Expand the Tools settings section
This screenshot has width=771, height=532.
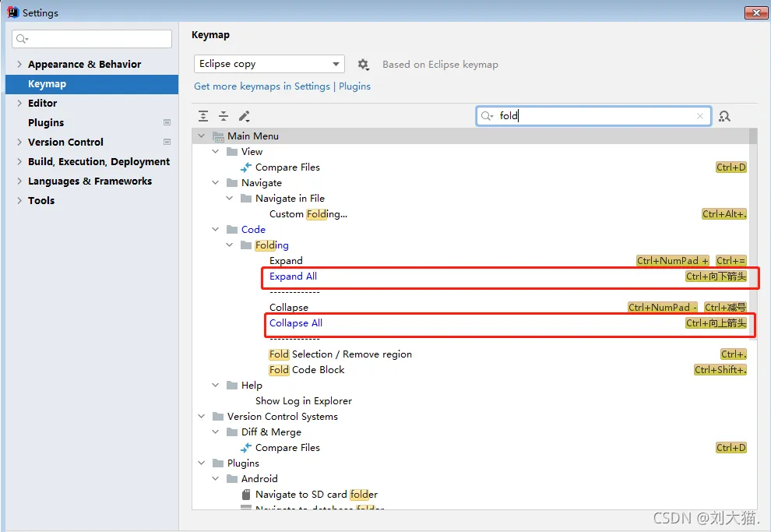click(19, 201)
